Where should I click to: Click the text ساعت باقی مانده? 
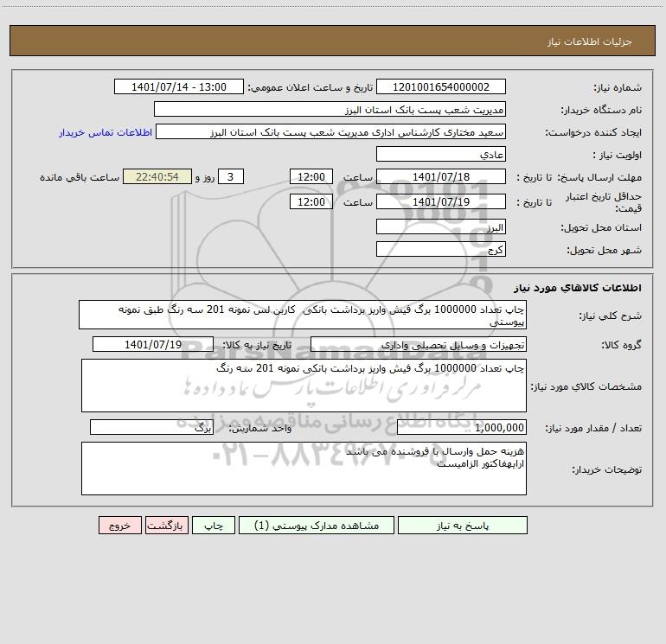coord(80,177)
